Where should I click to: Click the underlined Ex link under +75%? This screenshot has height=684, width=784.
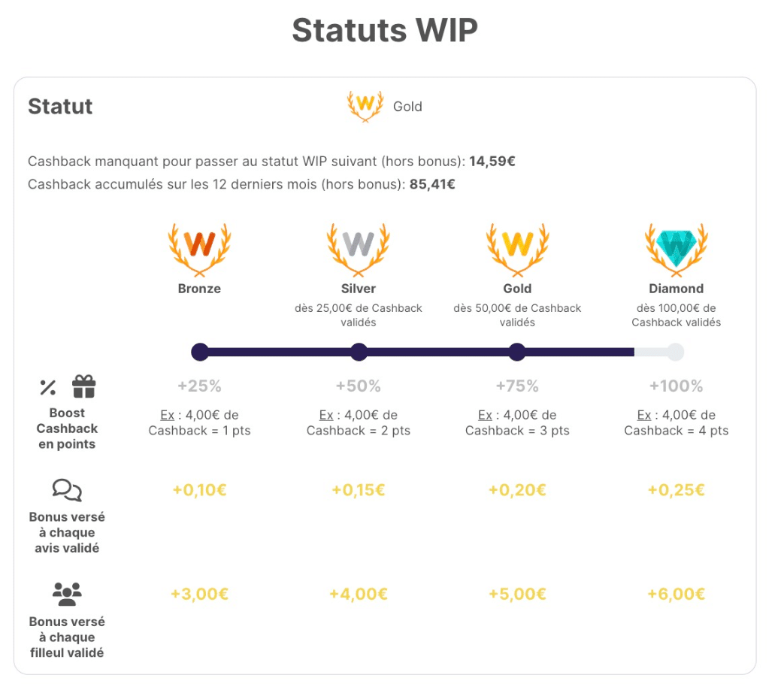[x=485, y=415]
